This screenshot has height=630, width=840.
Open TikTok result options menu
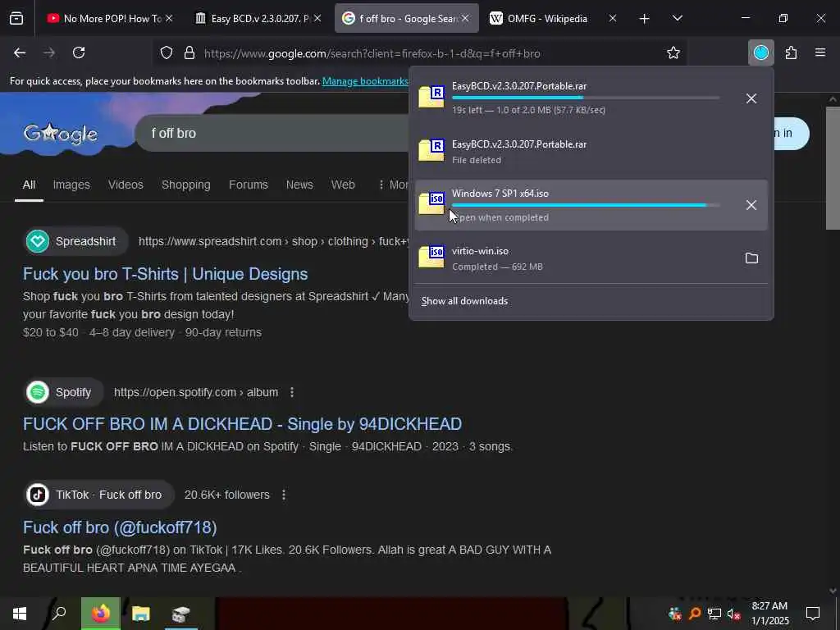284,495
